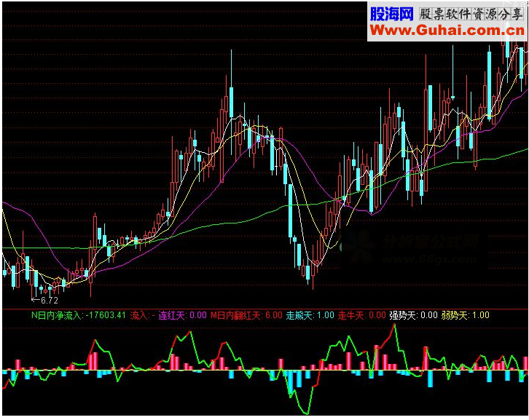This screenshot has height=420, width=529.
Task: Click the 走熊天 indicator label
Action: tap(300, 315)
